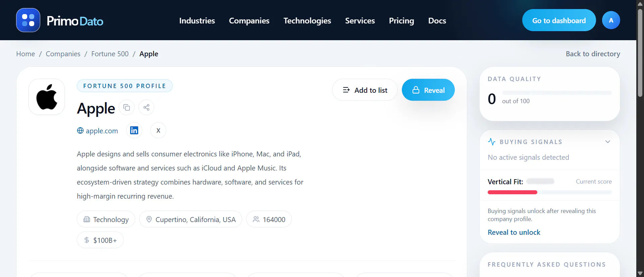The image size is (644, 277).
Task: Click the Cupertino, California location tag
Action: click(191, 219)
